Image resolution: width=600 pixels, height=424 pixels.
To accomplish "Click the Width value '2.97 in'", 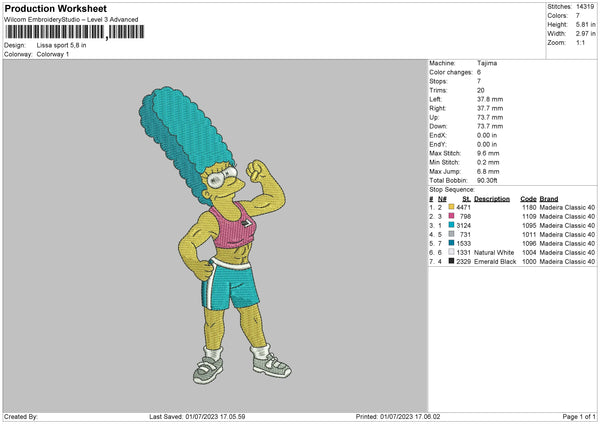I will 585,34.
